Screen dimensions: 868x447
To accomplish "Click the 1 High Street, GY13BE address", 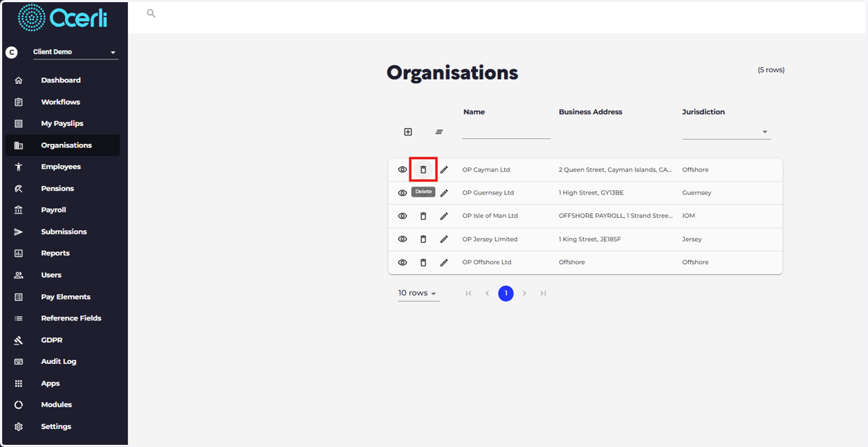I will click(590, 193).
